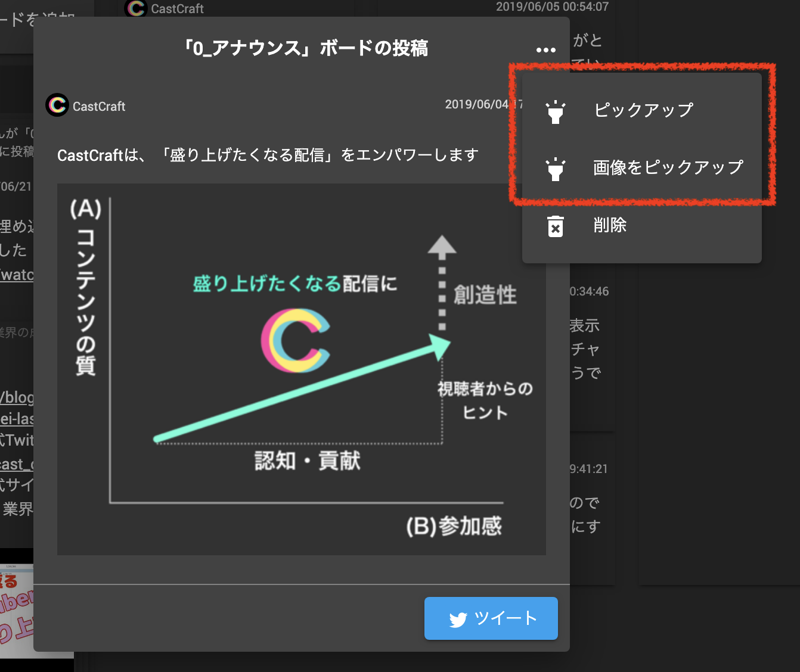Open the three-dot options menu
The height and width of the screenshot is (672, 800).
pyautogui.click(x=545, y=50)
